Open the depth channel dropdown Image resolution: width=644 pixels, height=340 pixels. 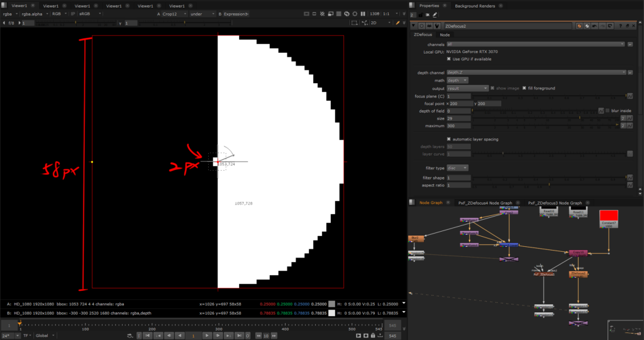pos(536,72)
